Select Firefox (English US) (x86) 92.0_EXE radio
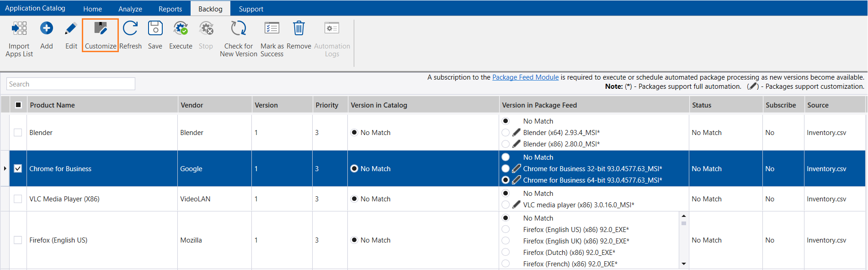This screenshot has height=270, width=868. point(506,229)
